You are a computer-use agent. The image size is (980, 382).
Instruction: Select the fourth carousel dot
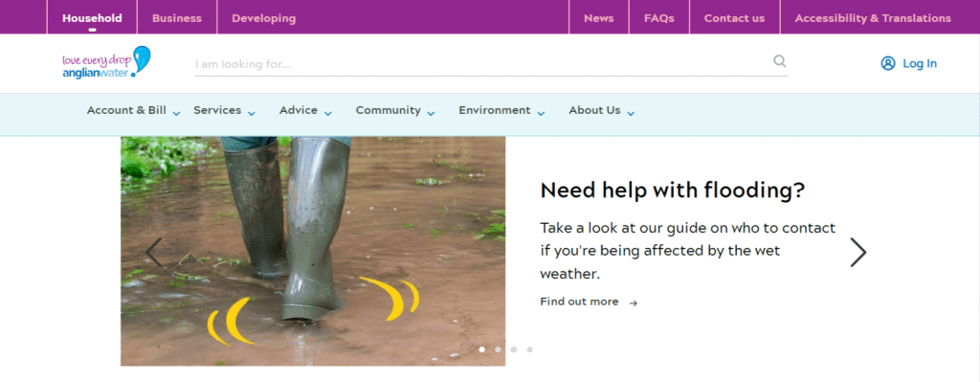[529, 349]
